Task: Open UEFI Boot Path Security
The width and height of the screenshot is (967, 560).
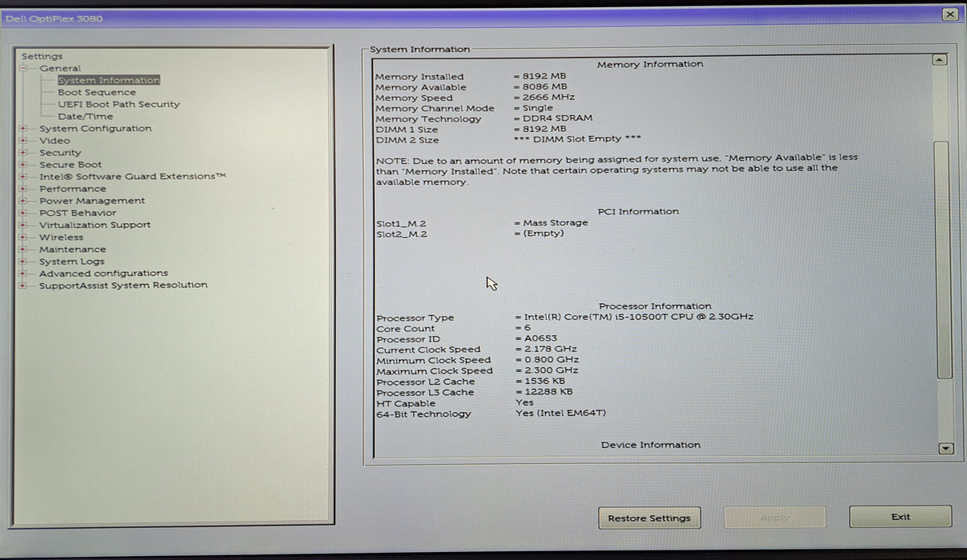Action: pyautogui.click(x=118, y=104)
